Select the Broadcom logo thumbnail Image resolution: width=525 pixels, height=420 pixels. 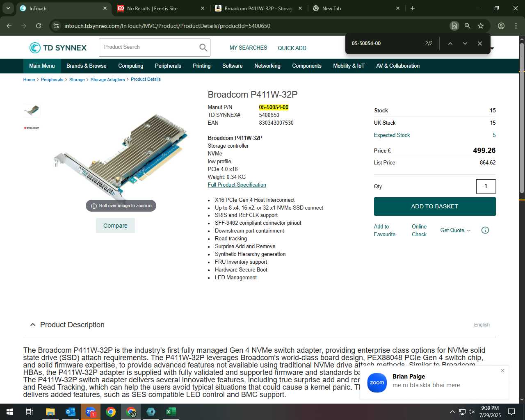(32, 128)
